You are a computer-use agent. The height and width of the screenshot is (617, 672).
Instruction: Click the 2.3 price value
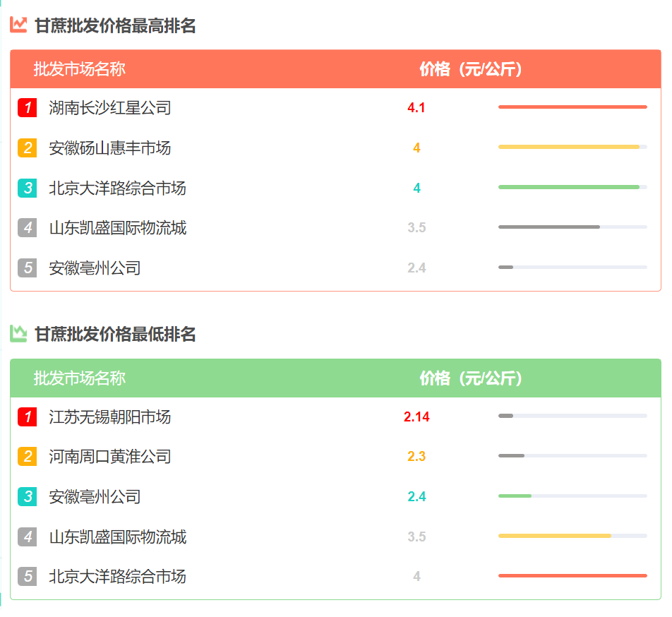[x=416, y=456]
